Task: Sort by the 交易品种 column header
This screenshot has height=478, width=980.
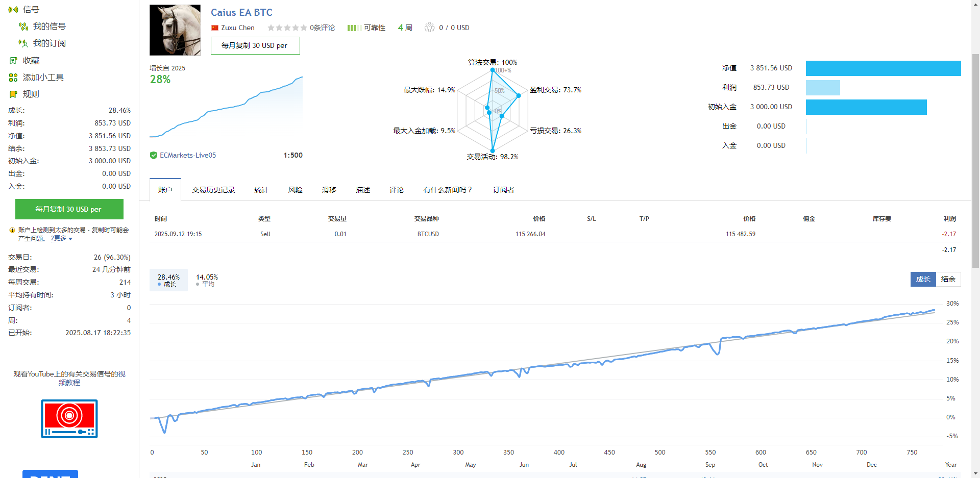Action: pyautogui.click(x=427, y=219)
